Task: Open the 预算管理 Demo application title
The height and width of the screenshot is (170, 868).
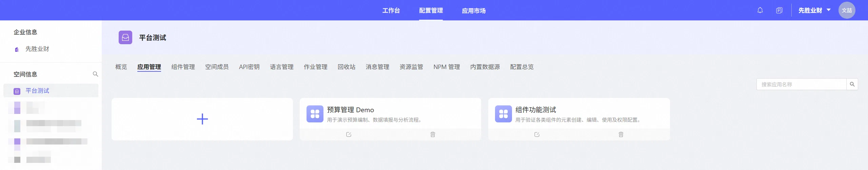Action: (x=350, y=110)
